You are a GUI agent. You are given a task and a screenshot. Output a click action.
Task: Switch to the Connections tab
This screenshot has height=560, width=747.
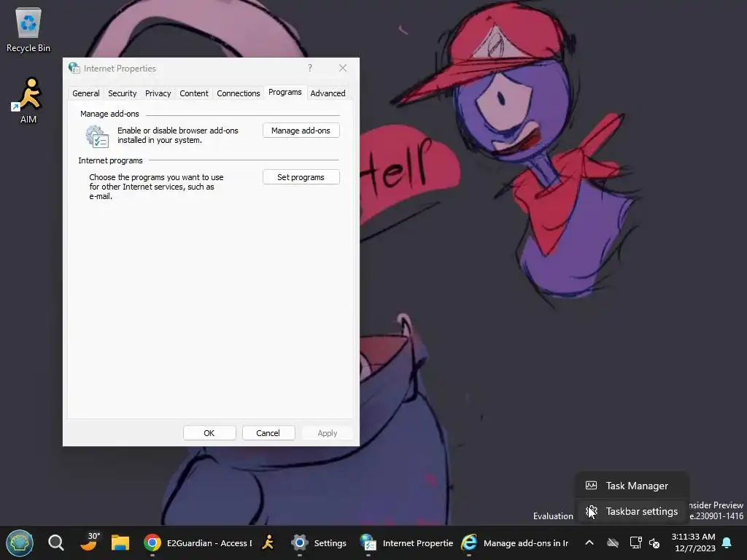pyautogui.click(x=239, y=93)
